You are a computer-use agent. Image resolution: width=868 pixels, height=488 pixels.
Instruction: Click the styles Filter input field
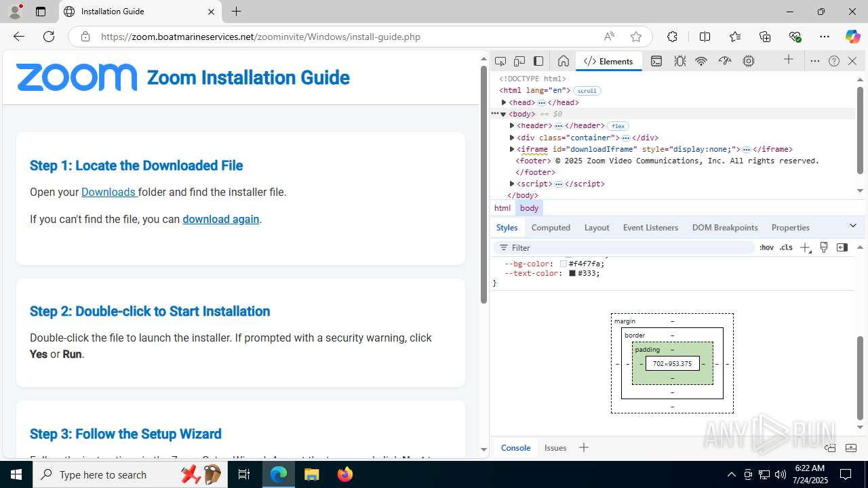(624, 247)
